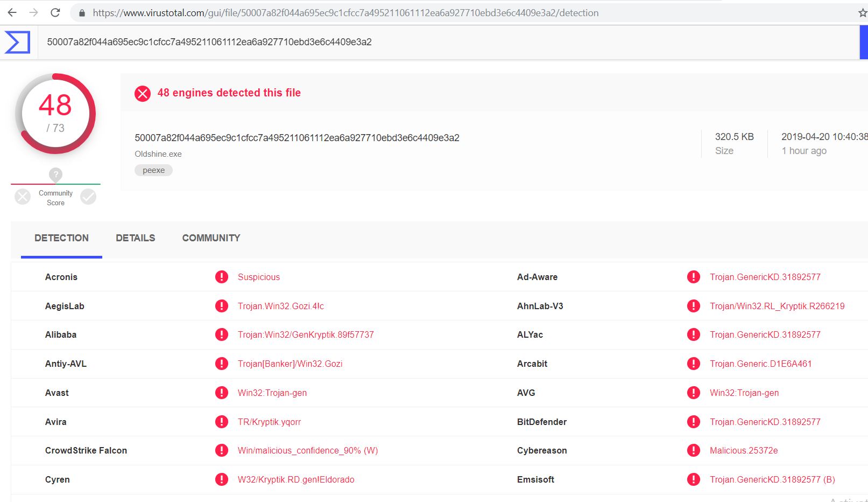Click the 2019-04-20 scan date
868x502 pixels.
click(824, 137)
